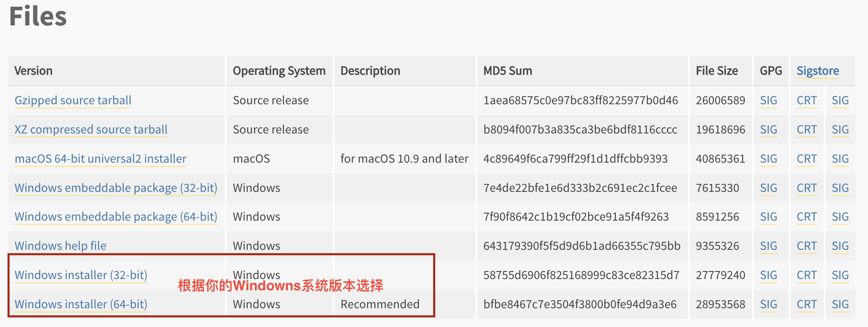Open the Gzipped source tarball link
868x327 pixels.
[x=73, y=101]
